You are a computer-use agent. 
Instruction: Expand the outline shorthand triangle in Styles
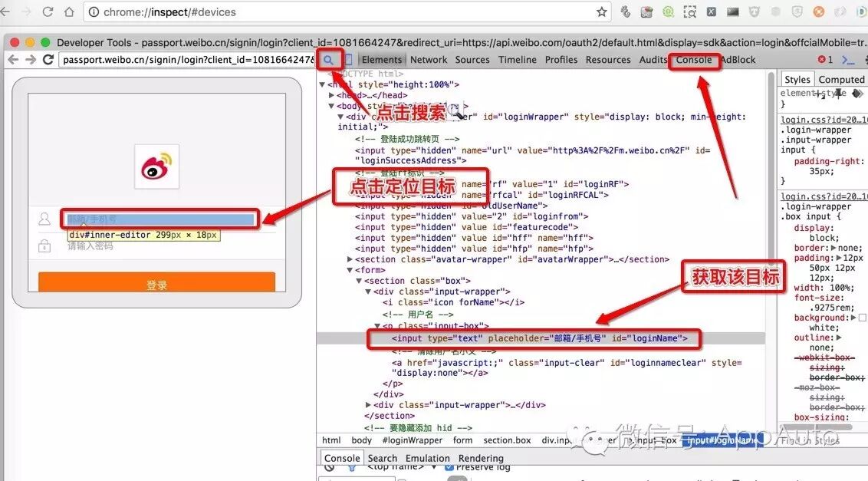[839, 338]
